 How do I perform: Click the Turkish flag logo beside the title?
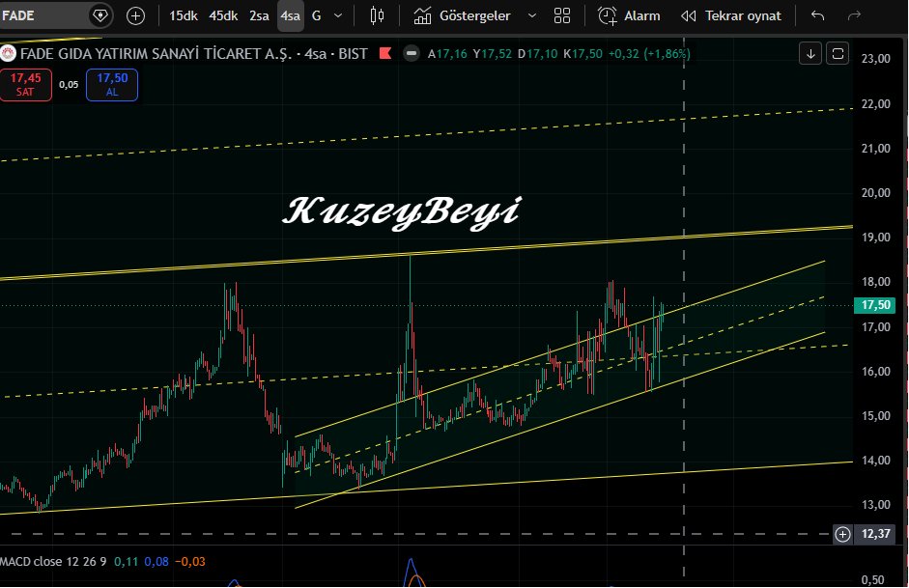(x=8, y=54)
